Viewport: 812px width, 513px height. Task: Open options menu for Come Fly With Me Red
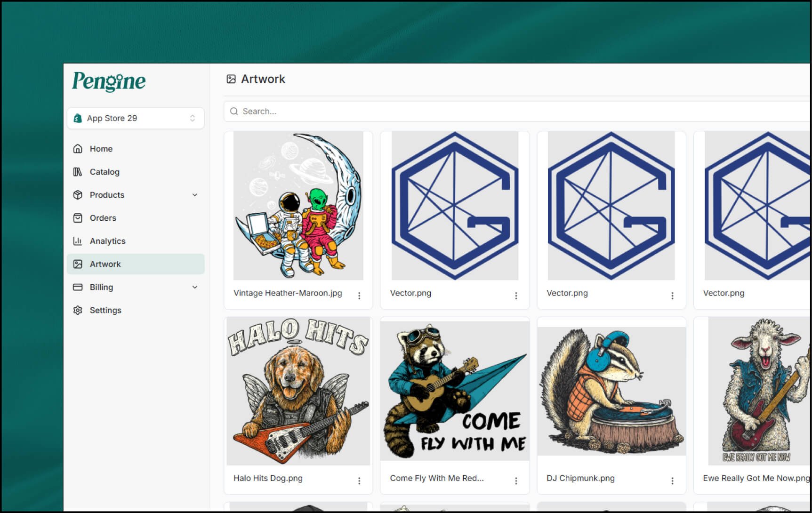516,481
